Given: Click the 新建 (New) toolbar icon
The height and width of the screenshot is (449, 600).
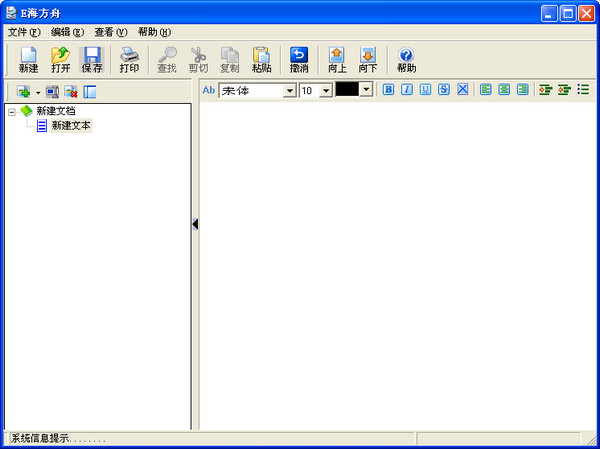Looking at the screenshot, I should click(x=28, y=60).
